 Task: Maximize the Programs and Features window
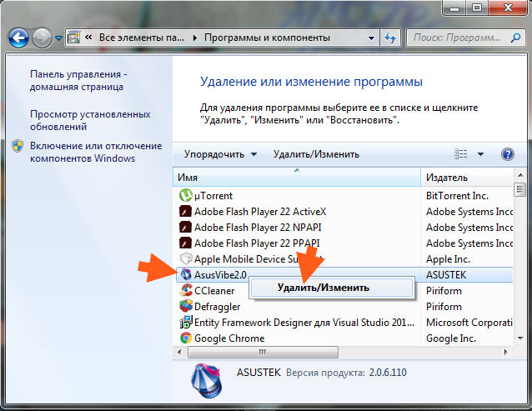click(477, 8)
